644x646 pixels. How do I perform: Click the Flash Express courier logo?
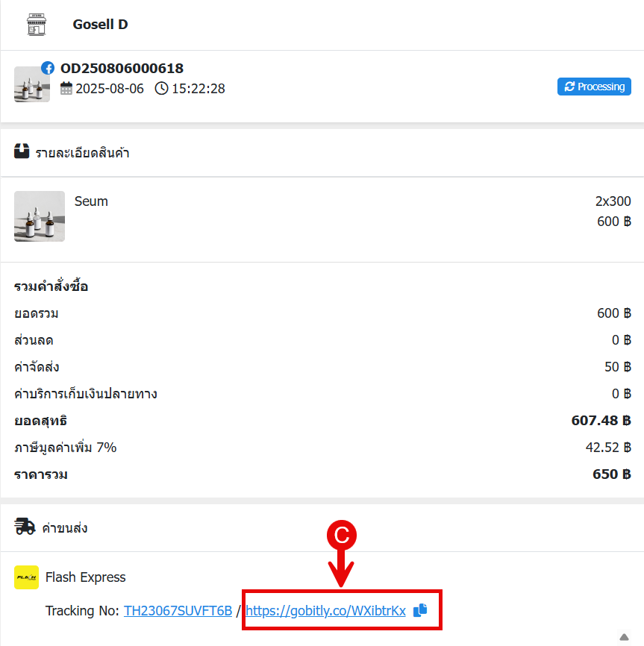click(x=27, y=577)
